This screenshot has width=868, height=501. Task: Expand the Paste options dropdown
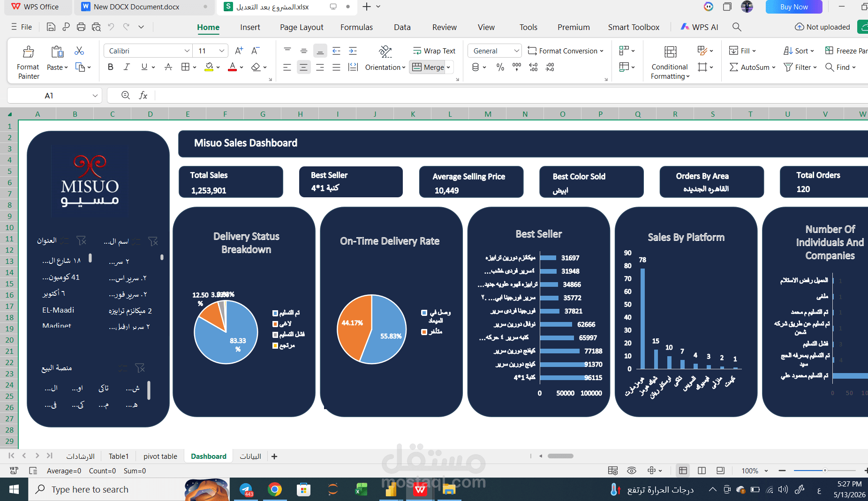(x=66, y=67)
